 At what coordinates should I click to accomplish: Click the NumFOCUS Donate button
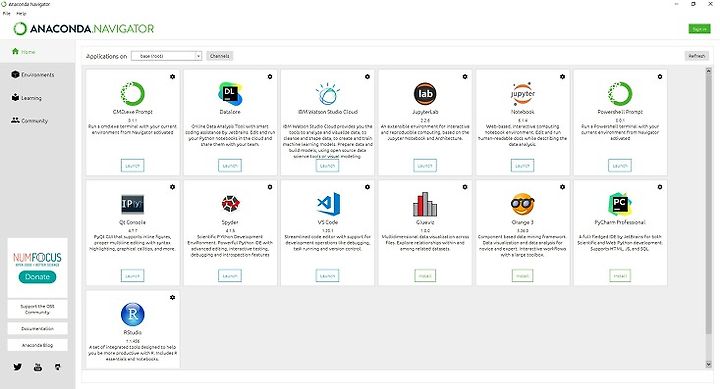[37, 276]
